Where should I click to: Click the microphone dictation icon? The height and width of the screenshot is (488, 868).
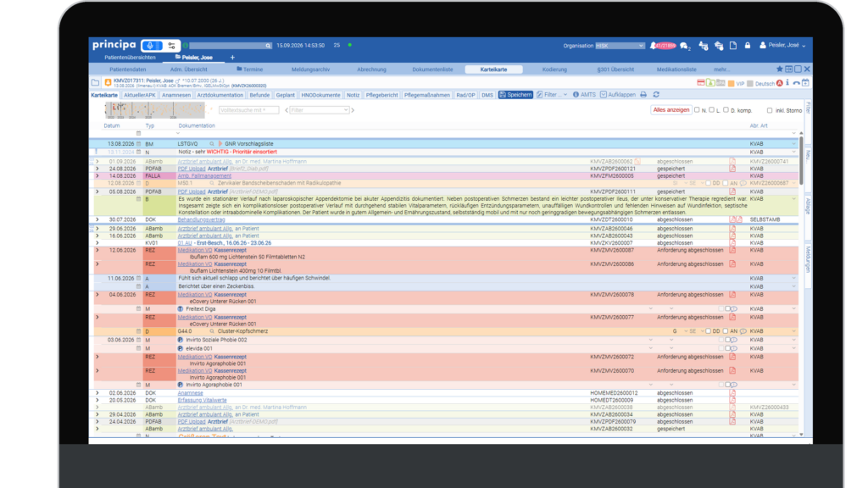[x=151, y=46]
